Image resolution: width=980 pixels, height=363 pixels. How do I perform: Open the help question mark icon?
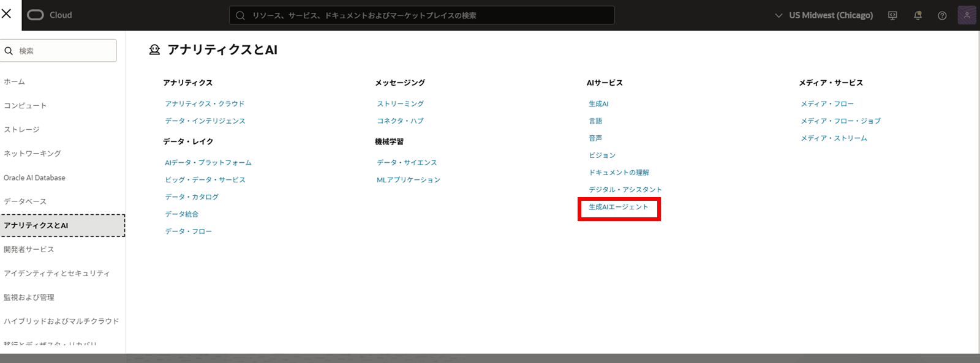pos(942,15)
